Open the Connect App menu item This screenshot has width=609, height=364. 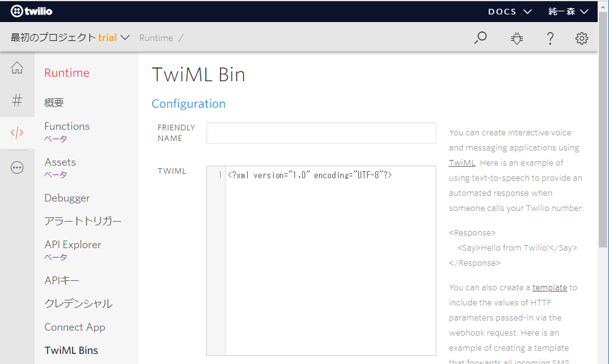tap(74, 327)
